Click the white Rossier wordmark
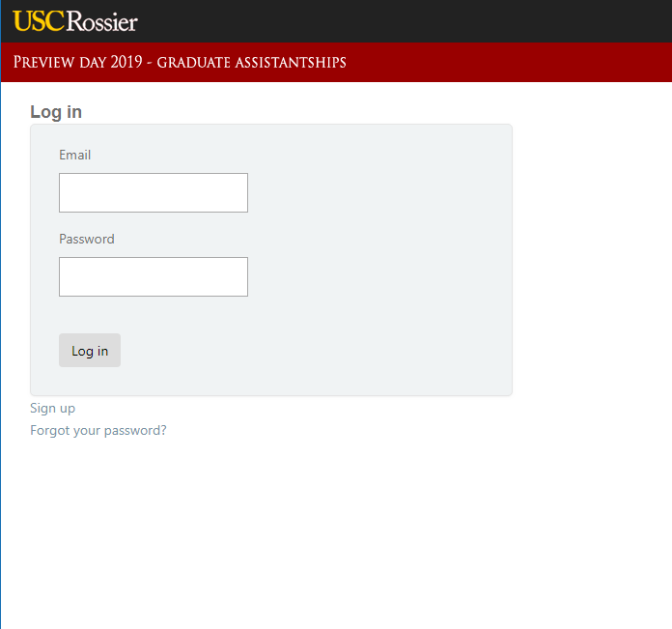This screenshot has height=629, width=672. point(101,21)
